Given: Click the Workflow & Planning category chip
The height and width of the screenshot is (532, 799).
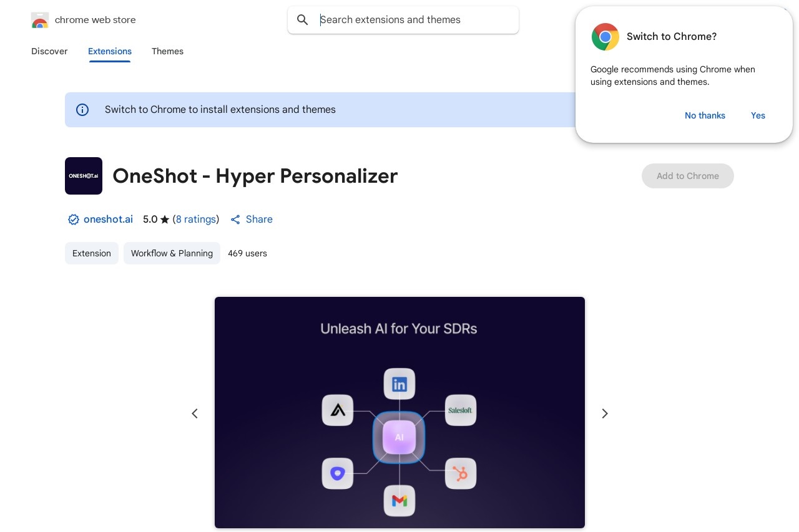Looking at the screenshot, I should [172, 253].
